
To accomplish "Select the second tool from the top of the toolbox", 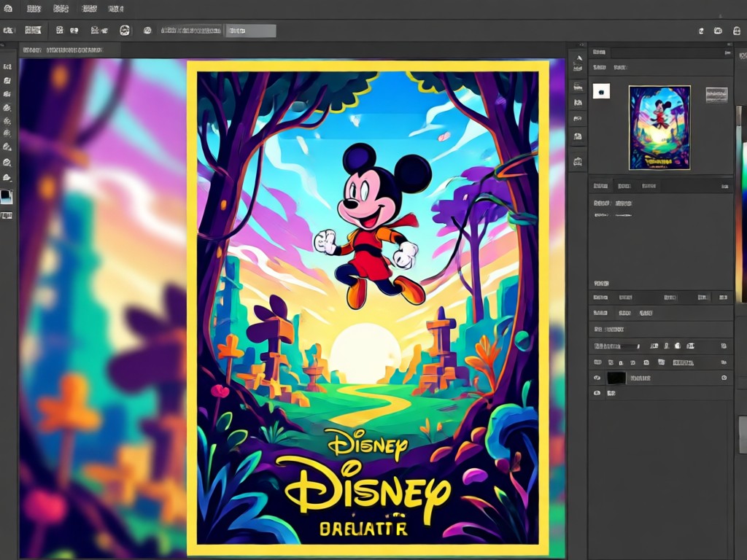I will [x=7, y=81].
